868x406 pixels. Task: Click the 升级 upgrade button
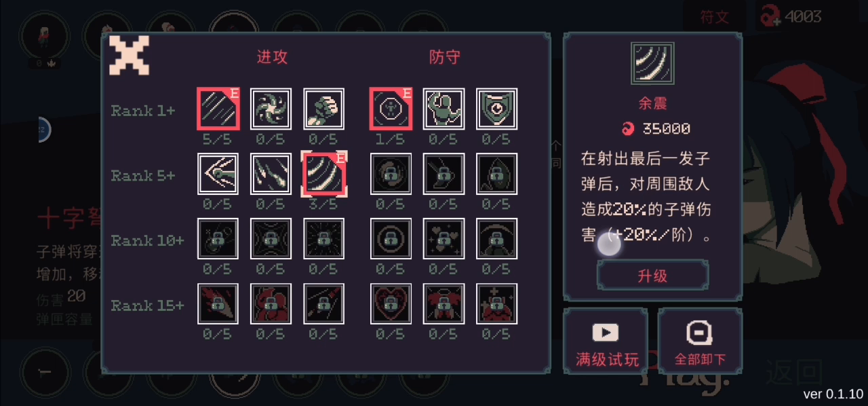click(652, 275)
